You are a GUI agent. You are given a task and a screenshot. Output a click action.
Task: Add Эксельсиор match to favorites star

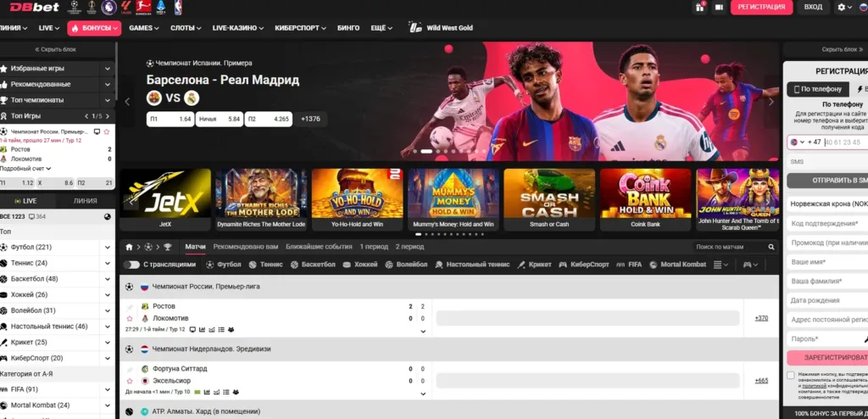click(x=130, y=382)
